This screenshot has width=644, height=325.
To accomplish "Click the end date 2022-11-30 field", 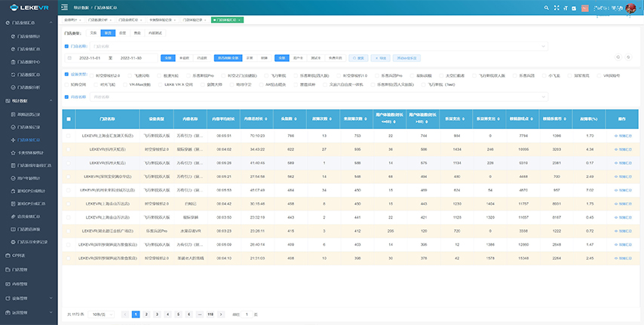I will [x=130, y=58].
